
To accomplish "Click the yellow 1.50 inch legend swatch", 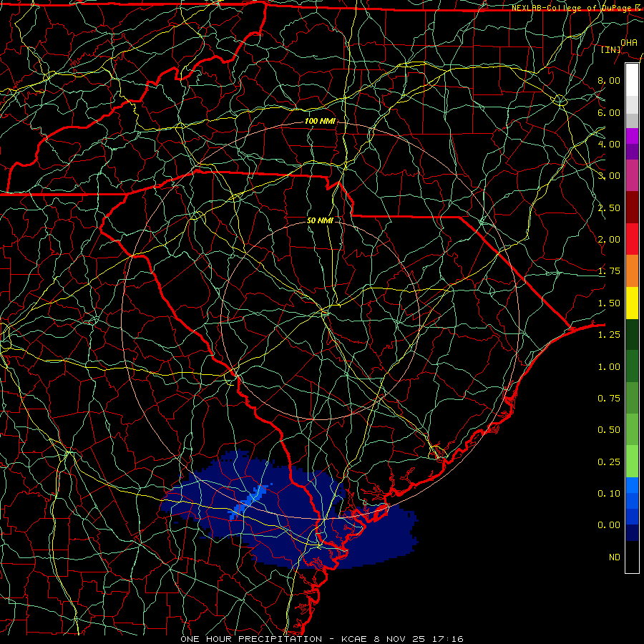I will [x=632, y=303].
